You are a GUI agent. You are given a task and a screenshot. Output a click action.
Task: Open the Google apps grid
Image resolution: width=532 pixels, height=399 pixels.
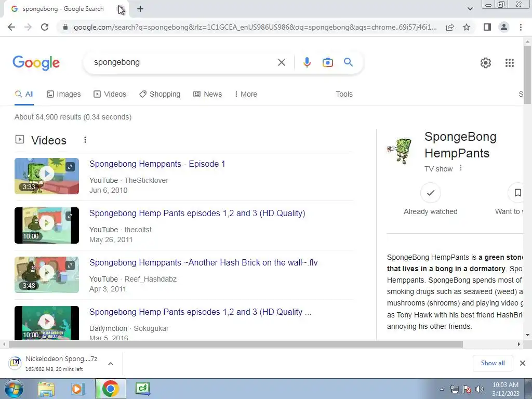510,63
